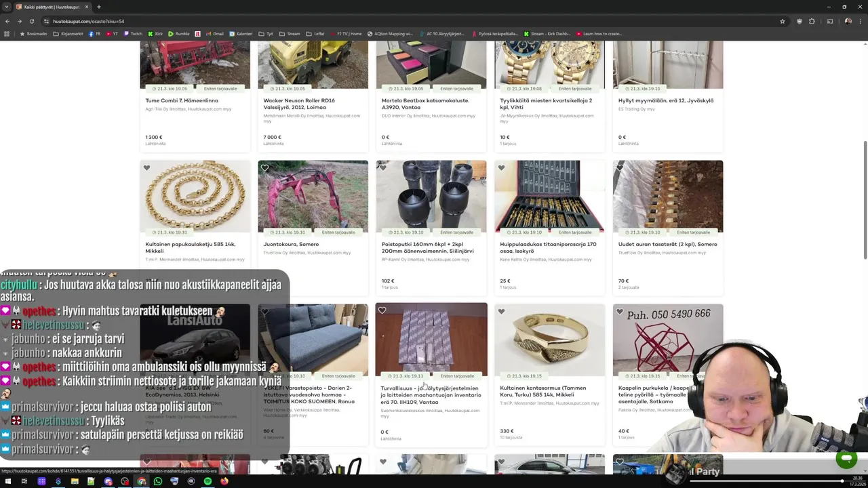Open the Poistoputki 160mm 6kpl listing title
868x488 pixels.
428,247
